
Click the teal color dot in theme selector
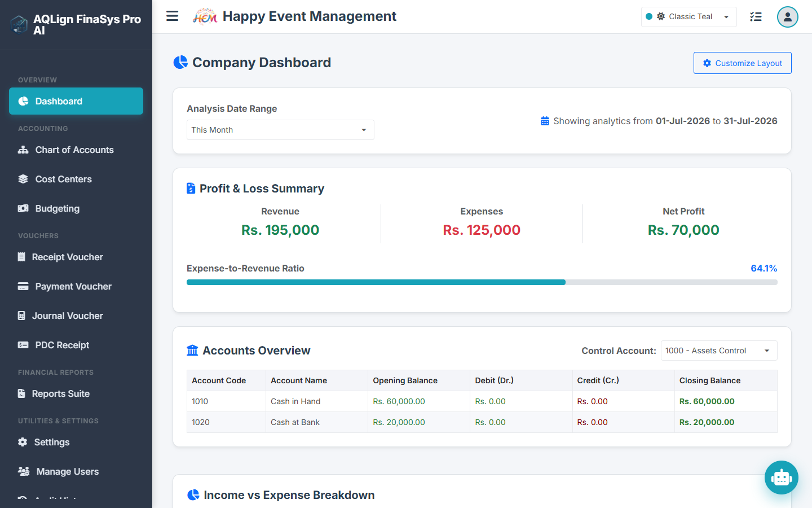pos(649,17)
